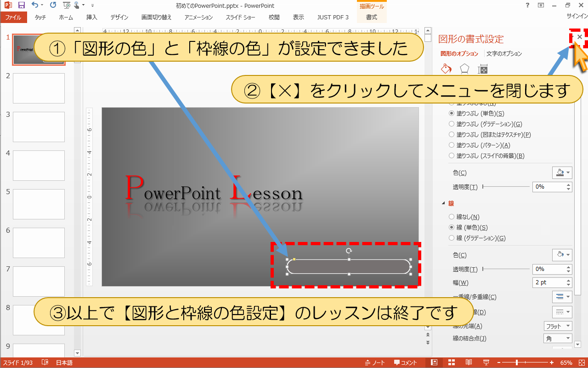Open the JUST PDF 3 ribbon tab

click(333, 17)
